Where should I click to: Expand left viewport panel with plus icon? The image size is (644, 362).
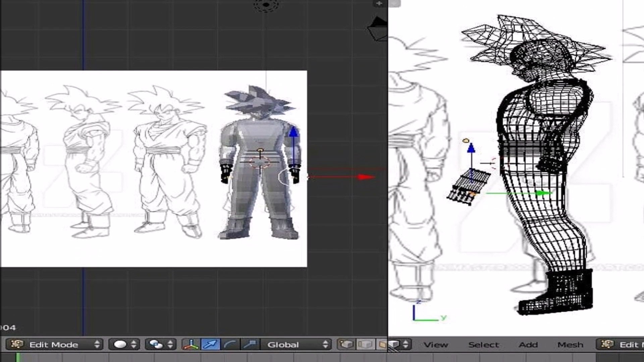click(x=379, y=3)
